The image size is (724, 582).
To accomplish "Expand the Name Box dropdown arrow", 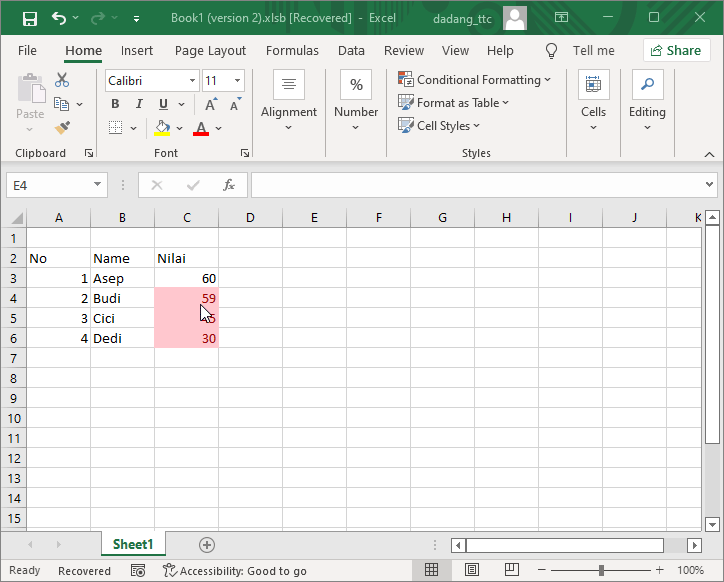I will coord(97,185).
